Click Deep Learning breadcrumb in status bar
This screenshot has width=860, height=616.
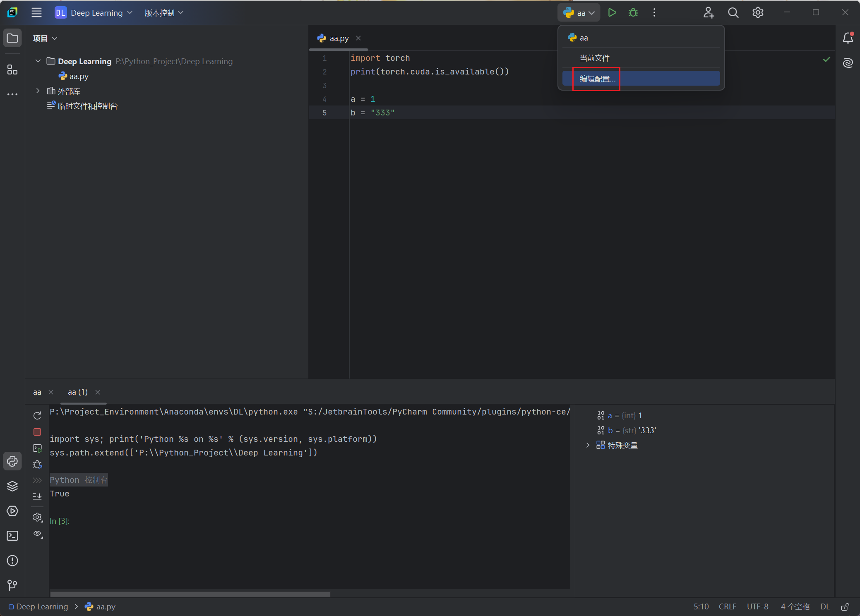pos(38,606)
